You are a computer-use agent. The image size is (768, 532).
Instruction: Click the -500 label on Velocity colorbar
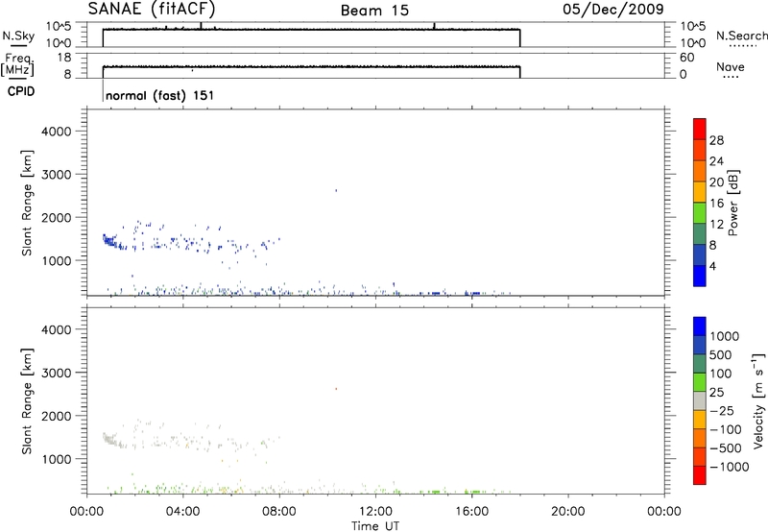click(x=726, y=448)
